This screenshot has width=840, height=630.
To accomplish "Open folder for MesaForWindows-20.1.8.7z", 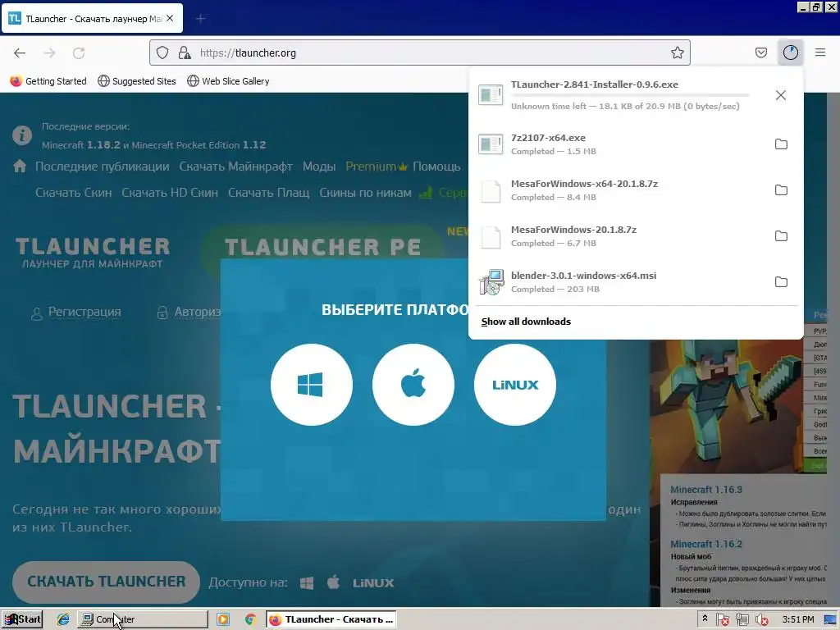I will pyautogui.click(x=781, y=235).
